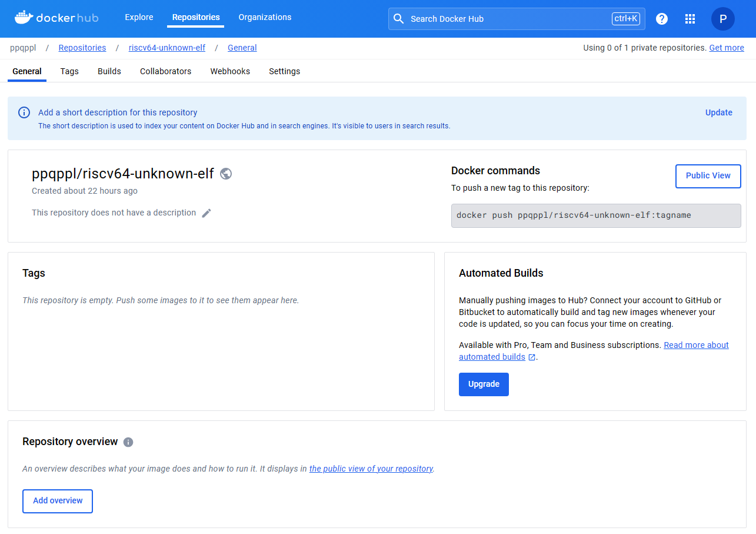Image resolution: width=756 pixels, height=534 pixels.
Task: Go to the Repositories nav item
Action: coord(196,18)
